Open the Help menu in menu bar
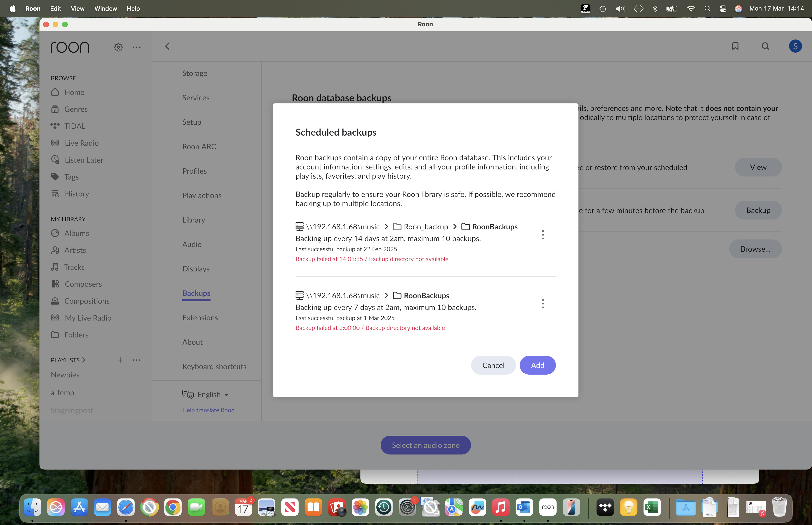This screenshot has height=525, width=812. 133,8
